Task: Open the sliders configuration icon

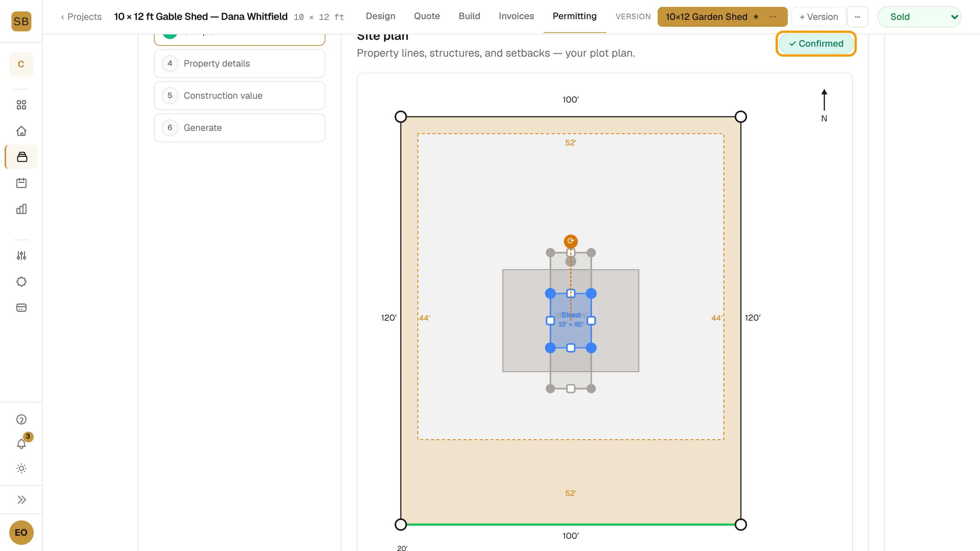Action: coord(21,256)
